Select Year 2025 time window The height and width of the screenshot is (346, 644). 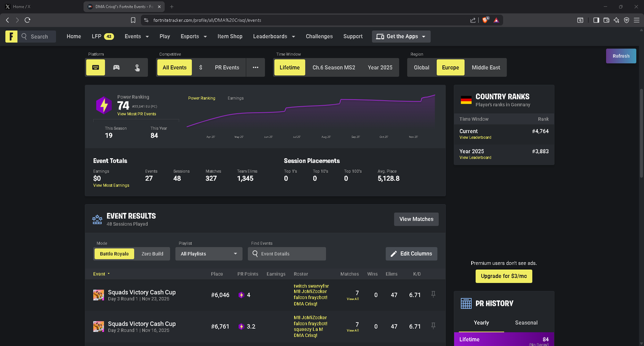(x=380, y=68)
